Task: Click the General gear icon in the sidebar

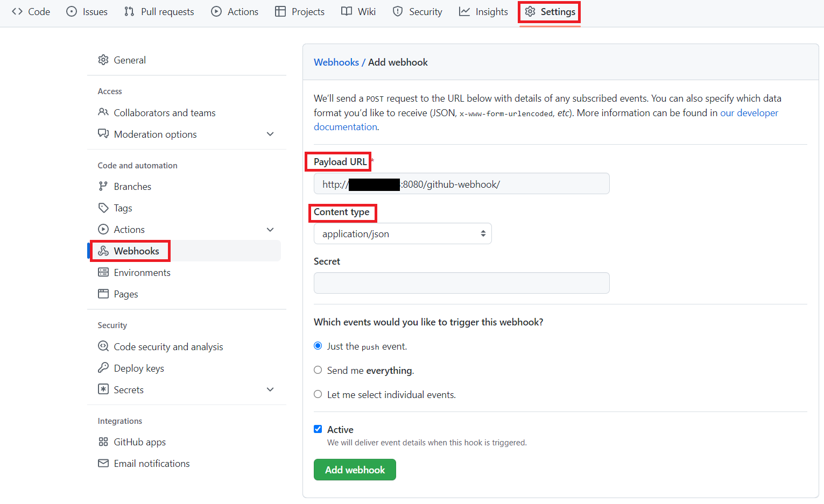Action: pyautogui.click(x=103, y=60)
